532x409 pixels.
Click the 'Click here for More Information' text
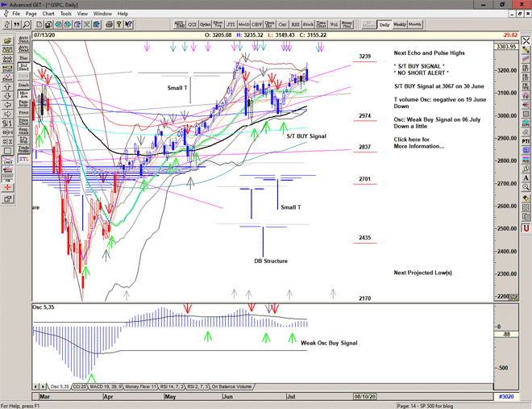tap(418, 143)
